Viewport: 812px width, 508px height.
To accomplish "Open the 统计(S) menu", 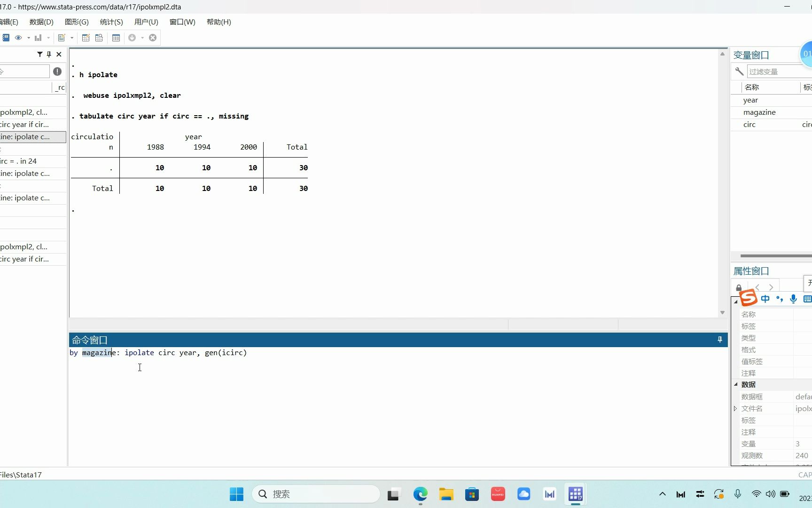I will [x=111, y=22].
